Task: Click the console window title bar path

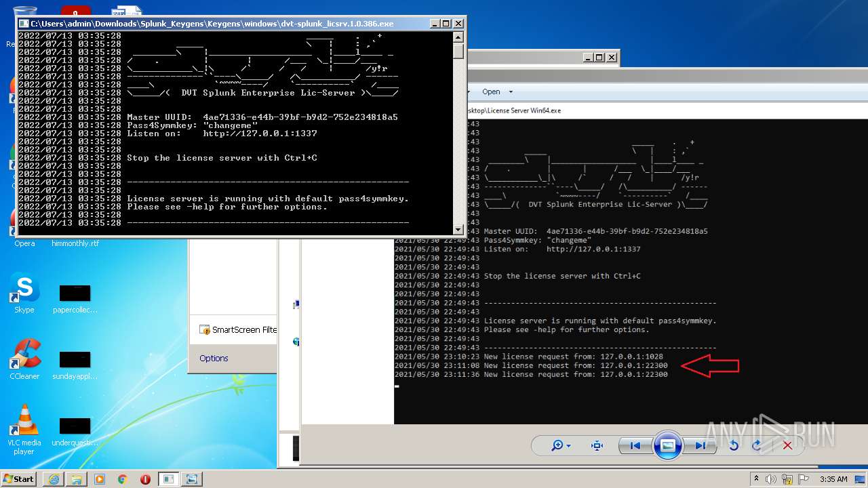Action: click(212, 24)
